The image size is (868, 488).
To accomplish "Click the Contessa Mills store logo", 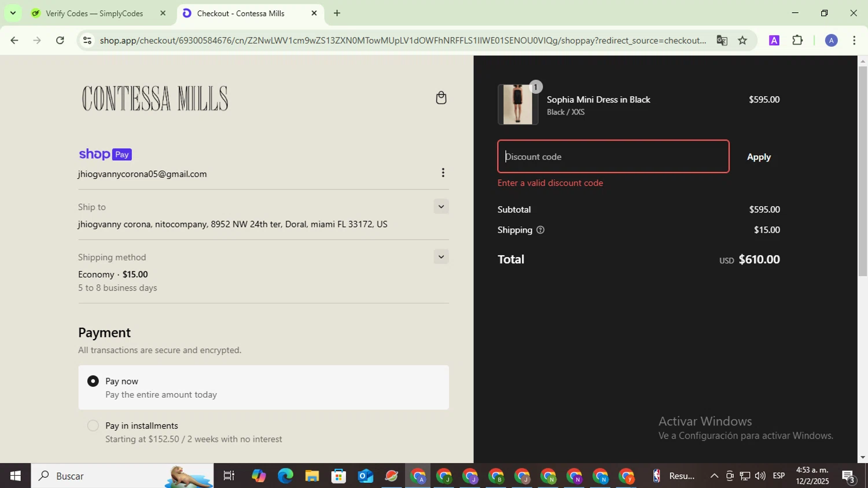I will point(155,98).
